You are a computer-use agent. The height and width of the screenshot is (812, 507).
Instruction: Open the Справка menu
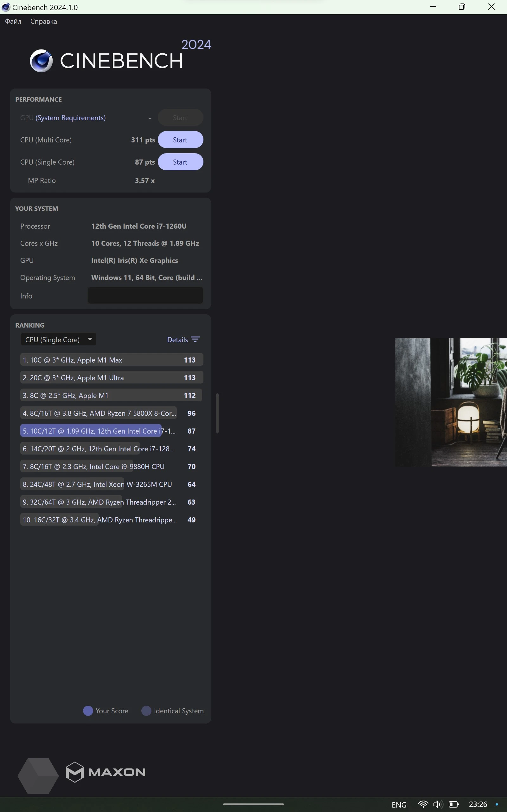tap(44, 22)
